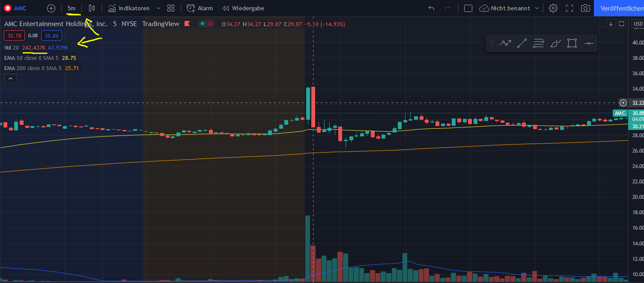Click the 30.86 buy price button
This screenshot has width=644, height=283.
pyautogui.click(x=52, y=35)
